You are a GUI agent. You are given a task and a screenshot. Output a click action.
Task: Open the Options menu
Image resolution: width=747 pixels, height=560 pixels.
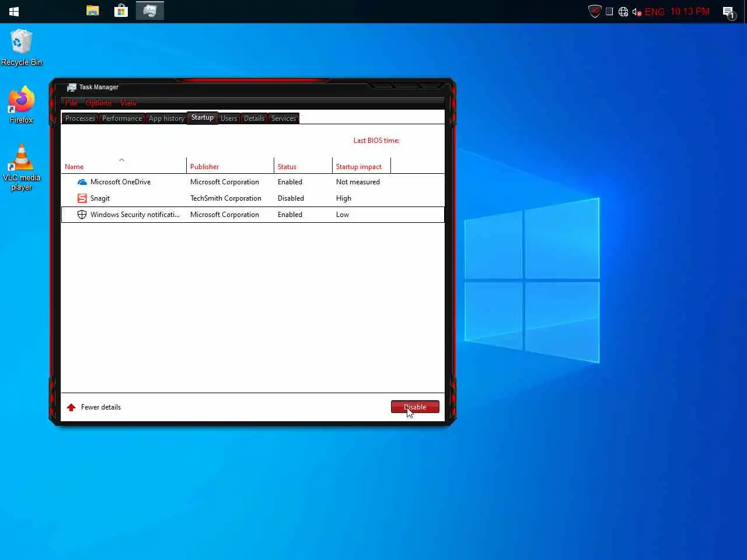99,103
